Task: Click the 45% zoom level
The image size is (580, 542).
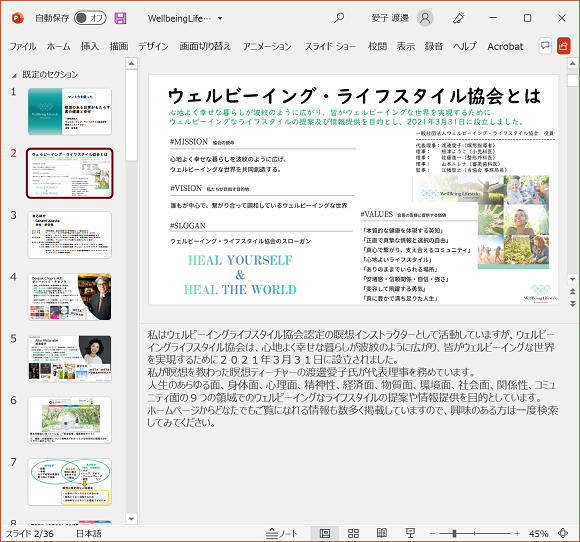Action: click(538, 533)
